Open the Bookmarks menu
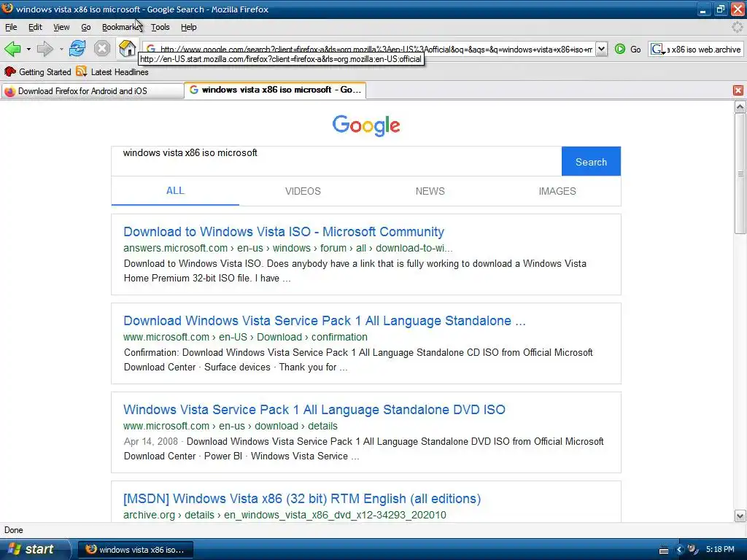747x560 pixels. pos(121,27)
